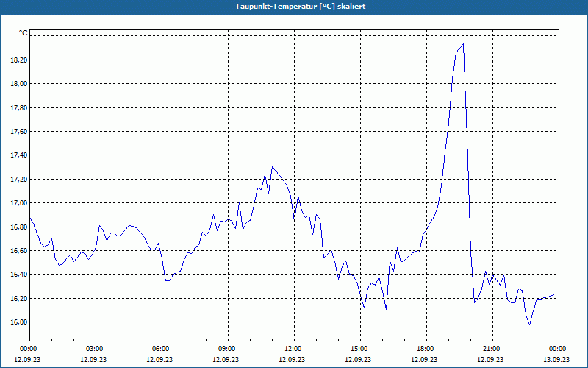Click the 18,00 y-axis value
Image resolution: width=588 pixels, height=368 pixels.
pos(21,84)
